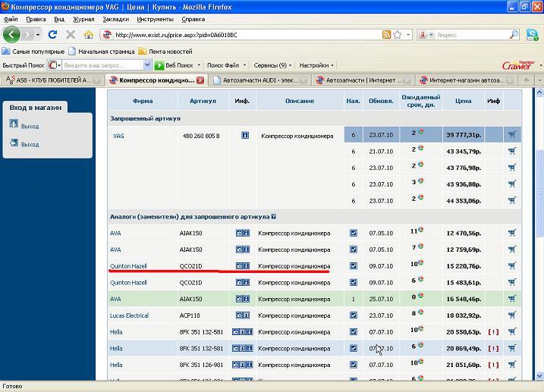
Task: Bookmark this page with the star icon
Action: click(x=398, y=35)
